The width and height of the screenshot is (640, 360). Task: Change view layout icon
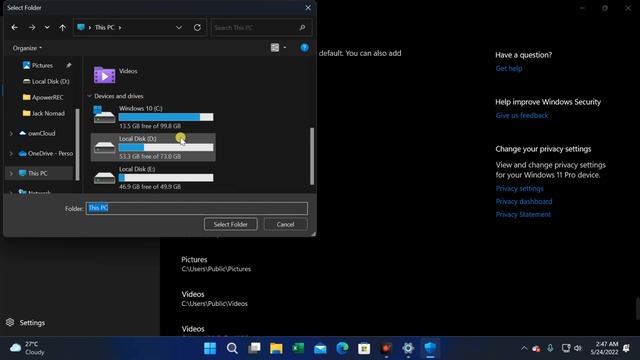coord(275,48)
